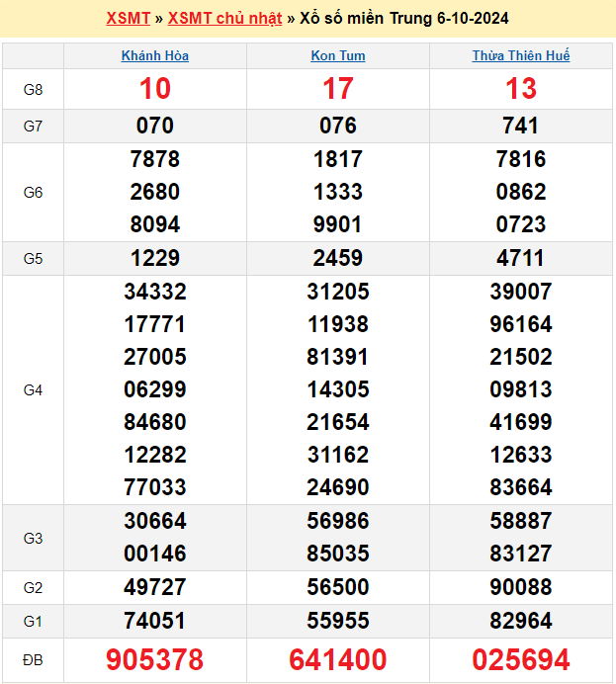Click the G1 row label

pos(33,621)
